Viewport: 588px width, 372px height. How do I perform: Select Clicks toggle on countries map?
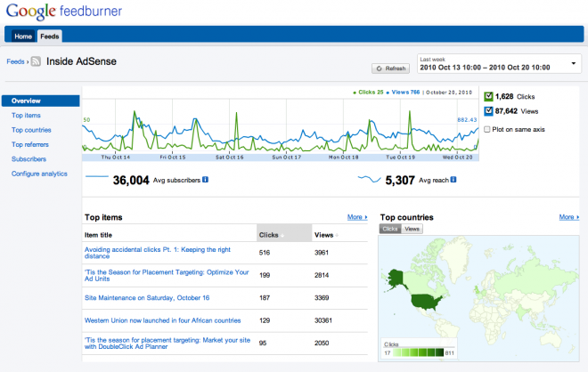click(x=390, y=229)
